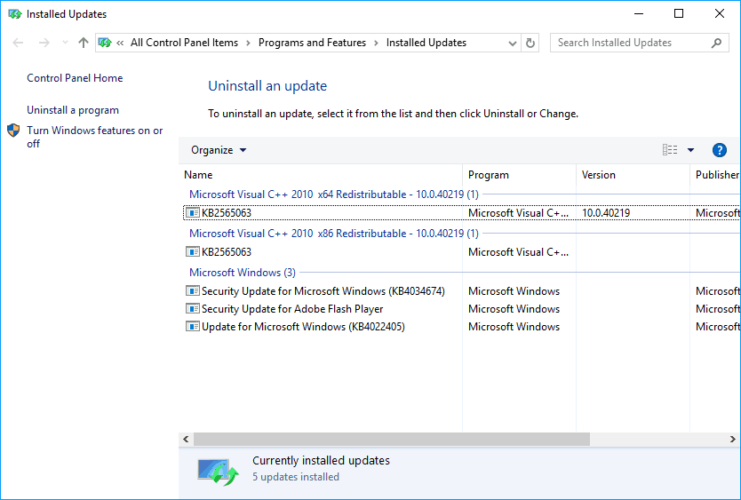Click the change view layout icon
The image size is (741, 500).
point(670,150)
